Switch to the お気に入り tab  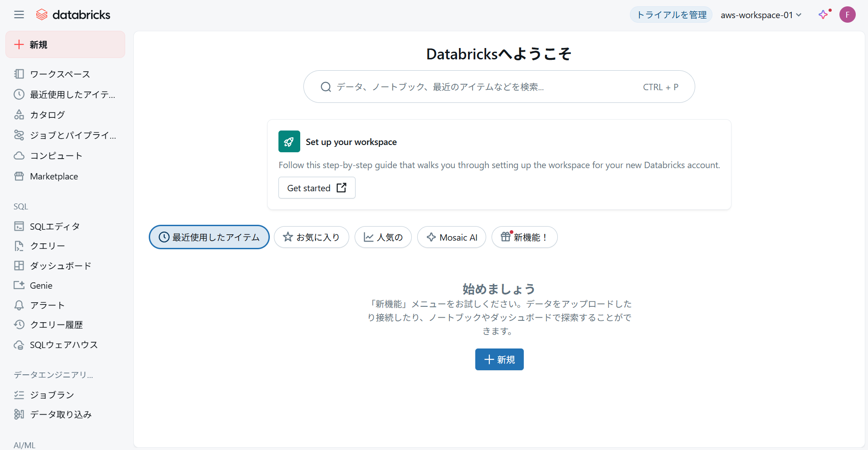pos(311,237)
